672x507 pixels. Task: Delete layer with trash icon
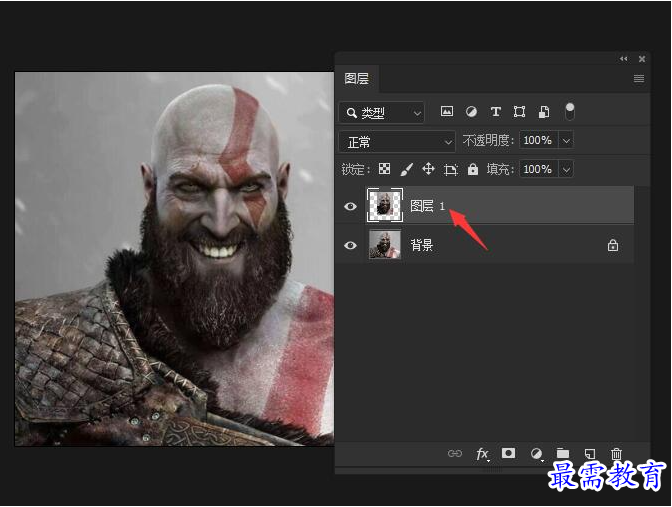pyautogui.click(x=616, y=453)
